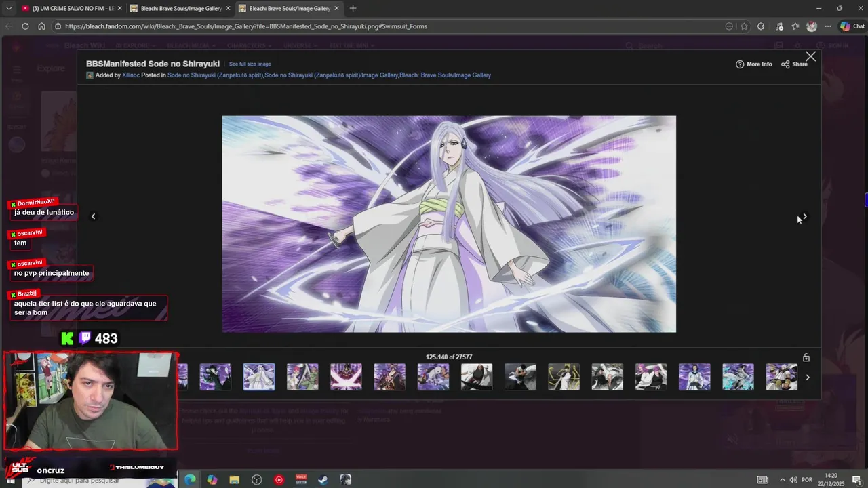Open uploader Xilinoc's profile link
The width and height of the screenshot is (868, 488).
pyautogui.click(x=131, y=75)
